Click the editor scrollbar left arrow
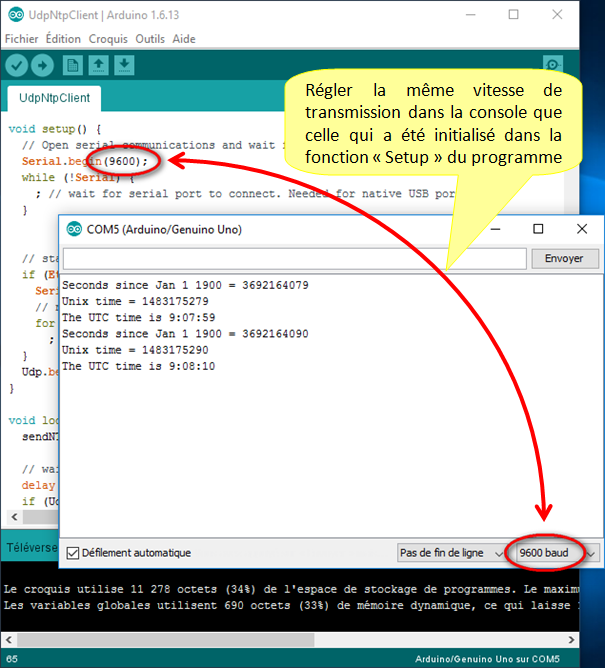606x668 pixels. pyautogui.click(x=15, y=517)
